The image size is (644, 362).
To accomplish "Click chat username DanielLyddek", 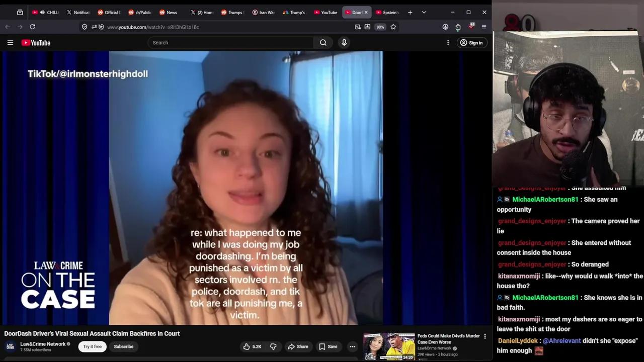I will 518,340.
